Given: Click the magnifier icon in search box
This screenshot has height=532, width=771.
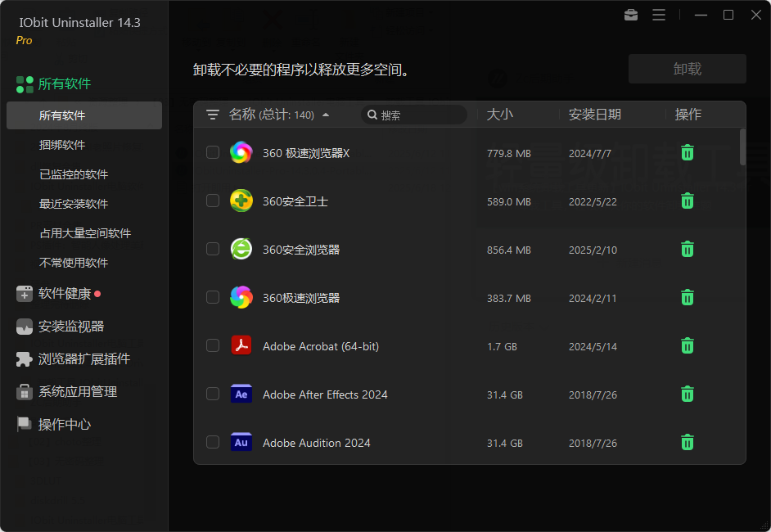Looking at the screenshot, I should [x=372, y=115].
